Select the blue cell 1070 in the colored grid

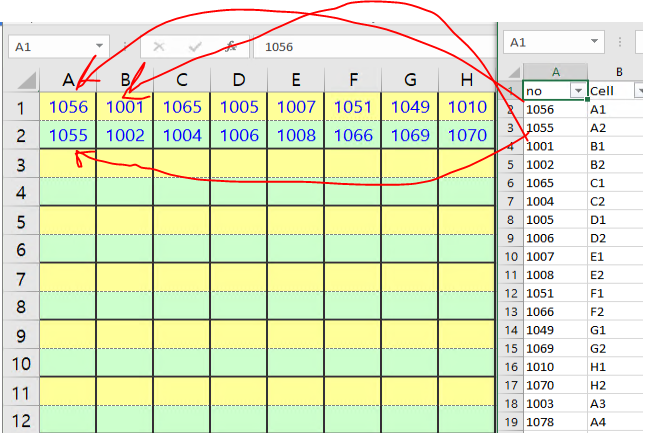click(x=467, y=135)
